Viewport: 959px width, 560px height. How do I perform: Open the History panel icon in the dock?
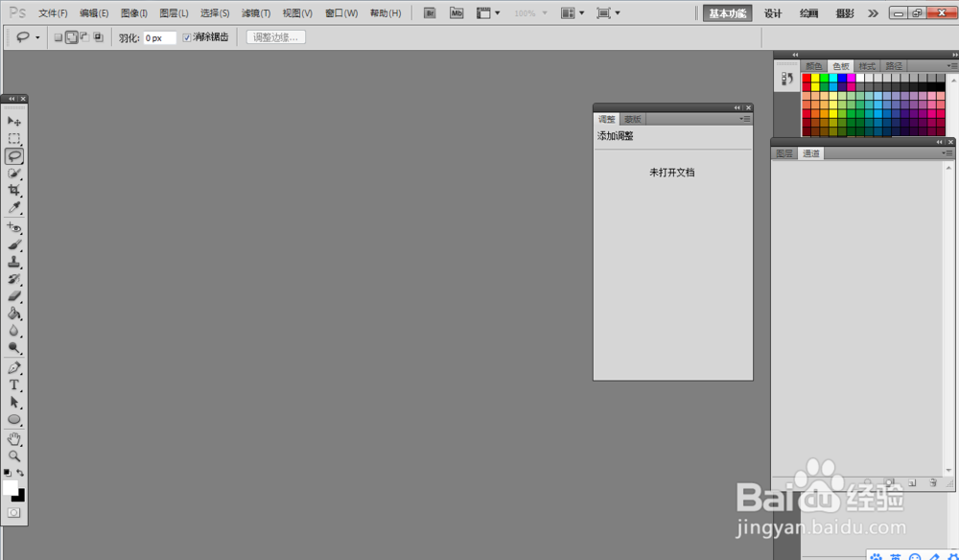tap(787, 79)
